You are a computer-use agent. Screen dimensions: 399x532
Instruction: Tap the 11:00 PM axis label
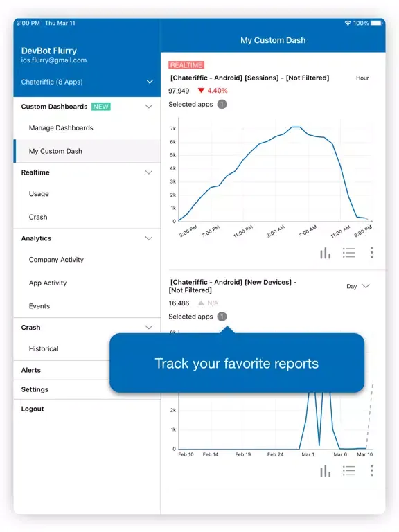[x=243, y=231]
